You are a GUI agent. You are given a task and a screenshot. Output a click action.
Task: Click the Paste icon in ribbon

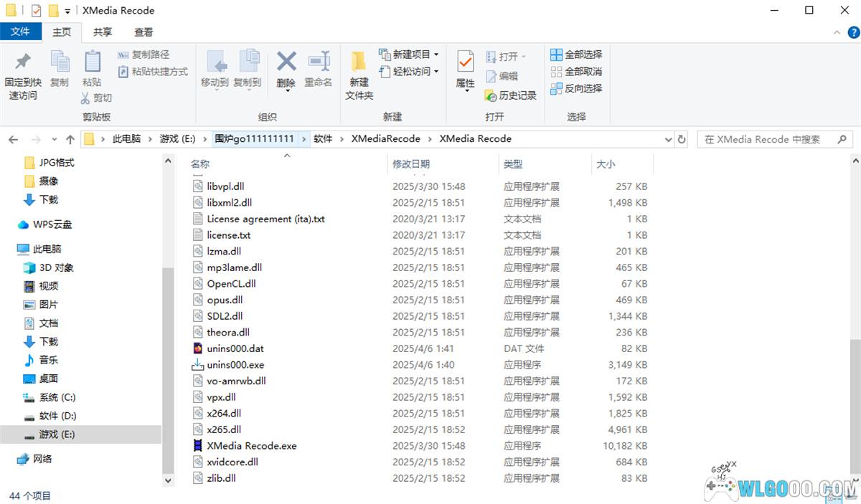[x=92, y=63]
